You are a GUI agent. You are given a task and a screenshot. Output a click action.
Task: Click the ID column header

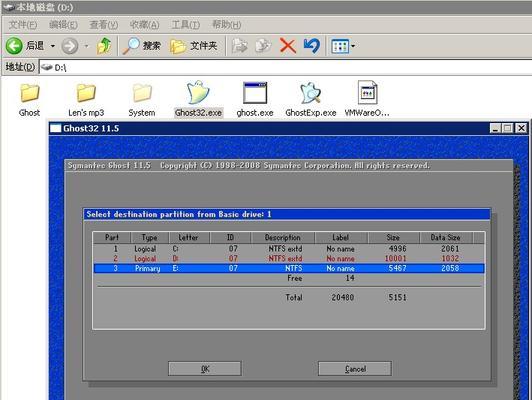(230, 237)
